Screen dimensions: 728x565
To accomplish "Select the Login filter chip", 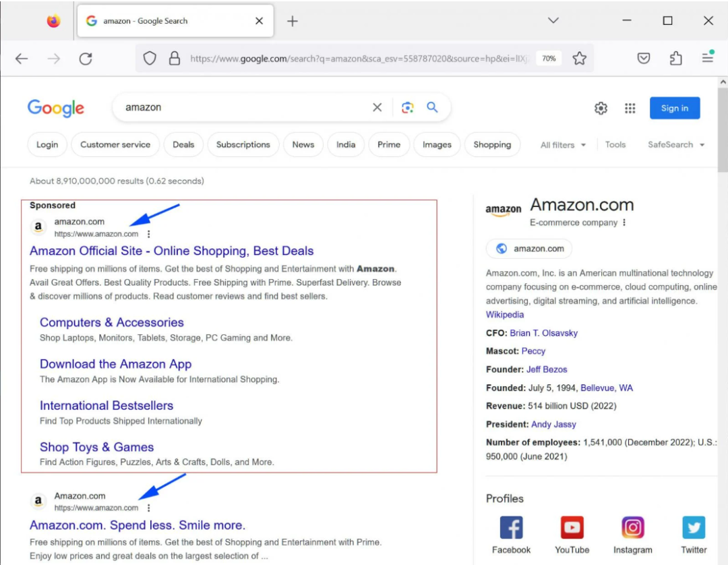I will (x=47, y=145).
